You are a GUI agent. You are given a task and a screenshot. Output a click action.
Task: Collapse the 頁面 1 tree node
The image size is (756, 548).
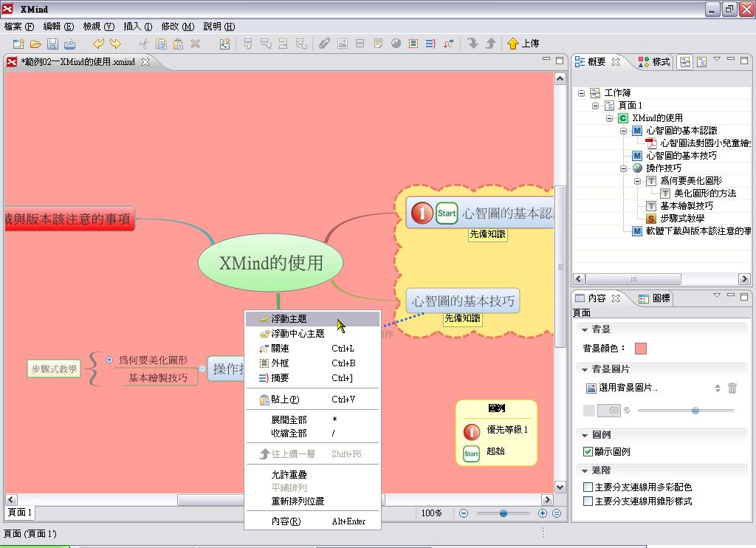[x=596, y=106]
